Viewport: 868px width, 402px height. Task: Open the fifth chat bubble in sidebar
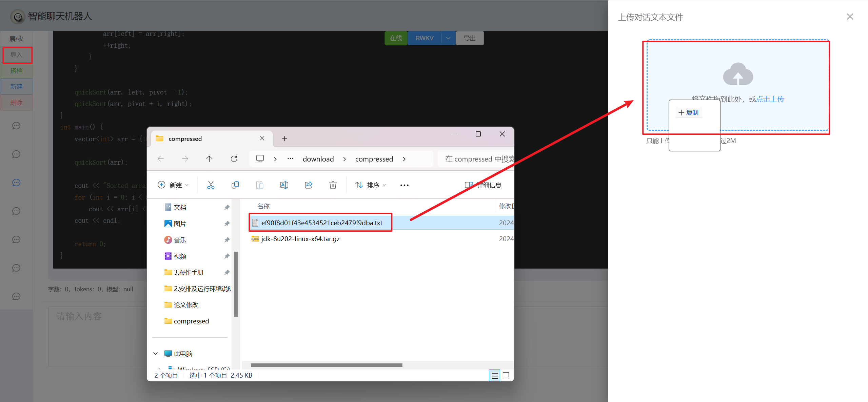tap(16, 240)
